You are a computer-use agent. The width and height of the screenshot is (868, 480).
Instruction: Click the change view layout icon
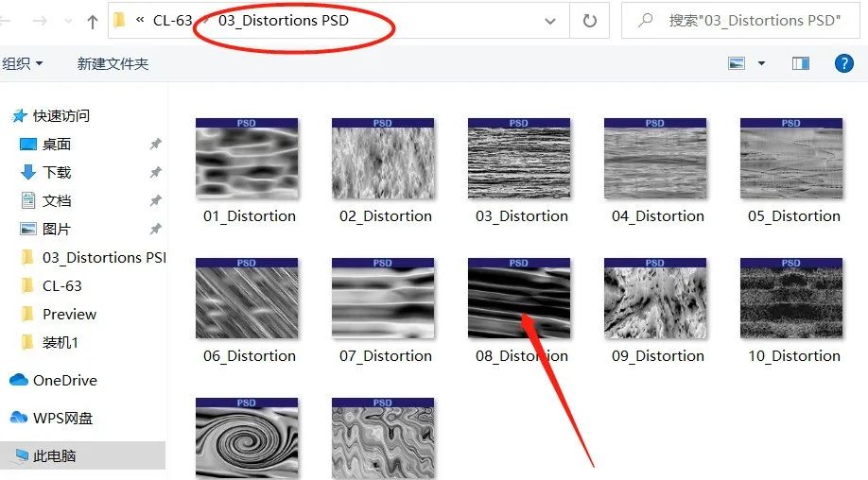[738, 63]
